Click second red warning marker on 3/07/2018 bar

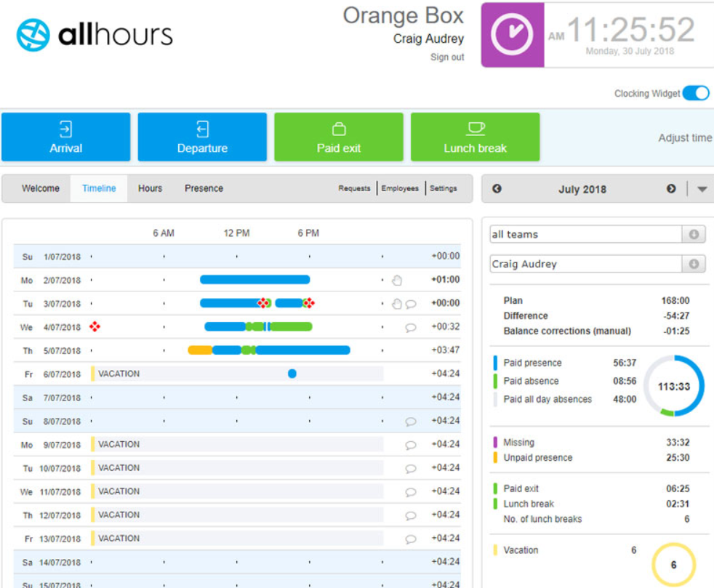(x=309, y=303)
